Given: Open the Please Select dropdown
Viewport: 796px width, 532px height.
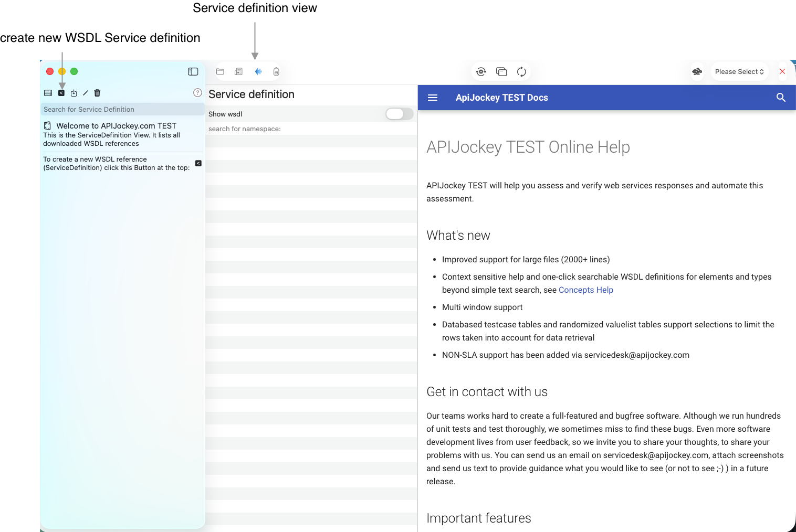Looking at the screenshot, I should pos(739,71).
